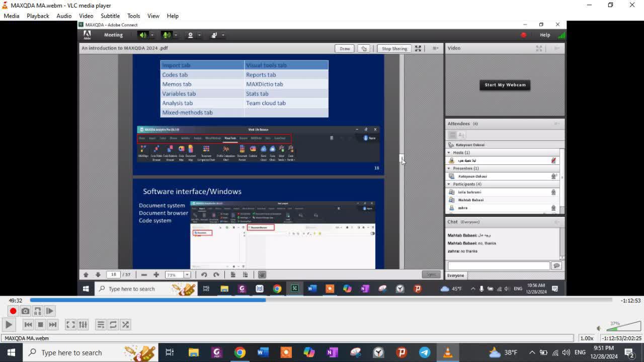Screen dimensions: 644x362
Task: Go to previous media in VLC
Action: coord(28,325)
